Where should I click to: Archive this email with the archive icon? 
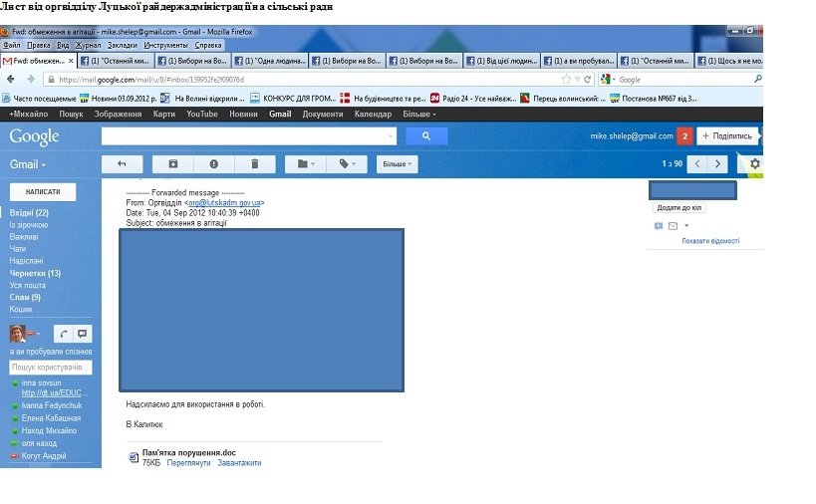point(173,163)
